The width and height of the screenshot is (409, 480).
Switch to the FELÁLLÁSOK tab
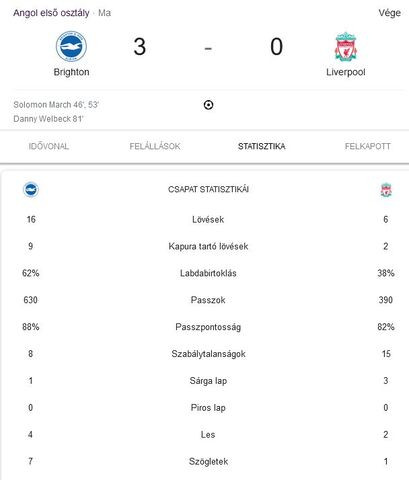(155, 146)
